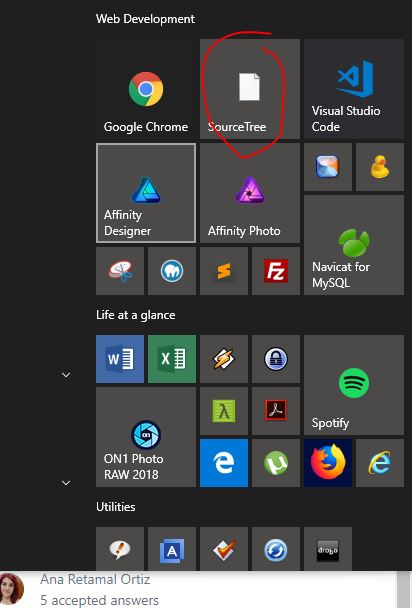Click the Life at a glance group header
The width and height of the screenshot is (412, 608).
tap(136, 315)
